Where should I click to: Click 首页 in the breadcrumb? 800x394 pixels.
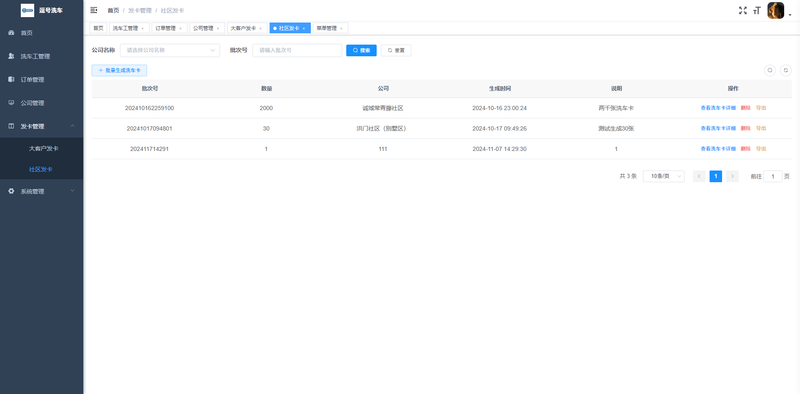click(x=113, y=10)
